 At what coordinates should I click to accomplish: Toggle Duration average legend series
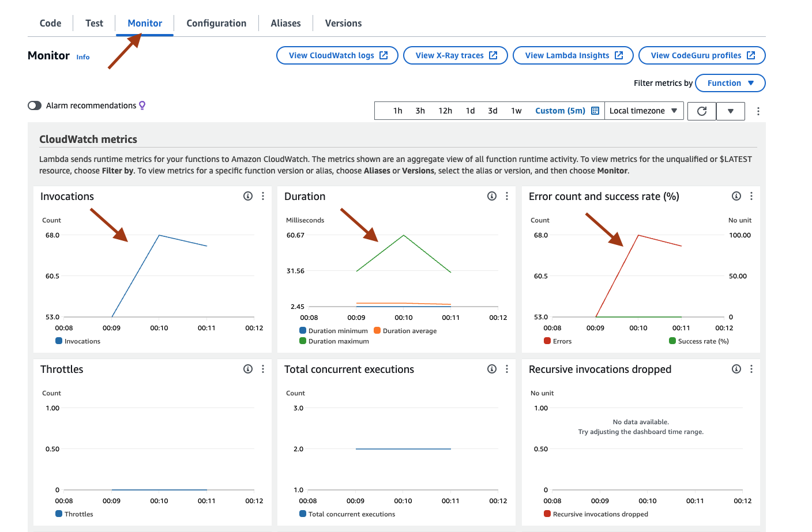pyautogui.click(x=405, y=331)
